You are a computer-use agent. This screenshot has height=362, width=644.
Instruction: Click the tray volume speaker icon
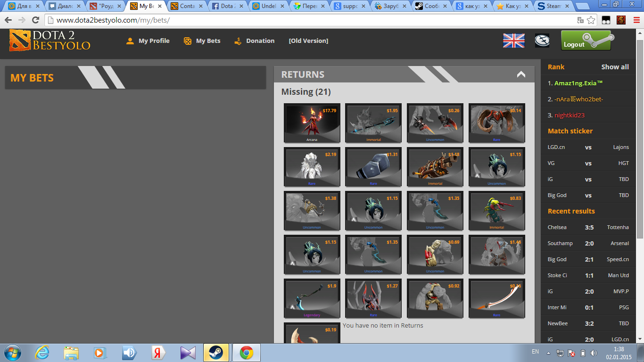594,353
